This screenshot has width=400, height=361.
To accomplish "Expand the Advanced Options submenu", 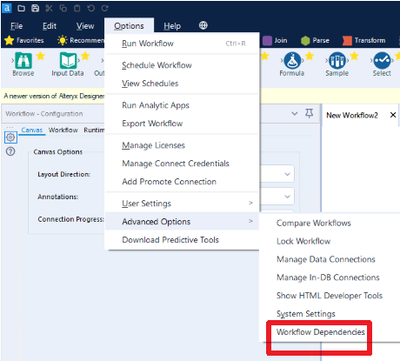I will point(182,221).
